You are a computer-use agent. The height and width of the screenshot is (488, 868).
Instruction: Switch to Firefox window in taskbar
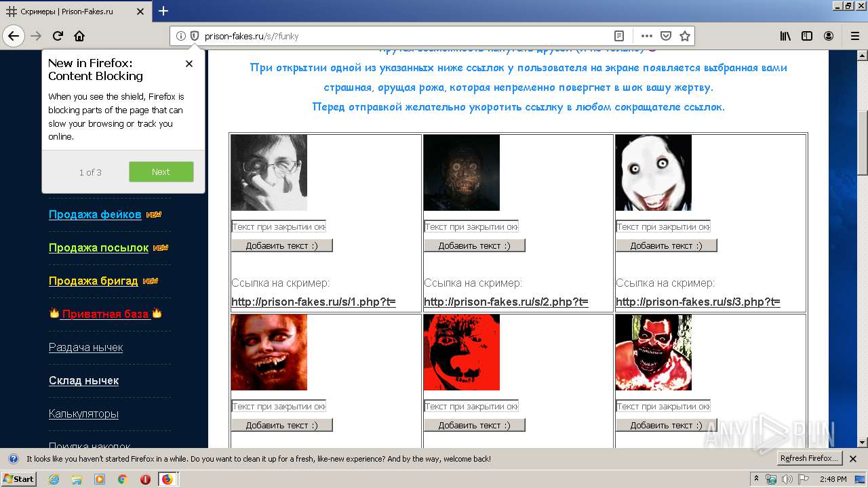pos(167,479)
